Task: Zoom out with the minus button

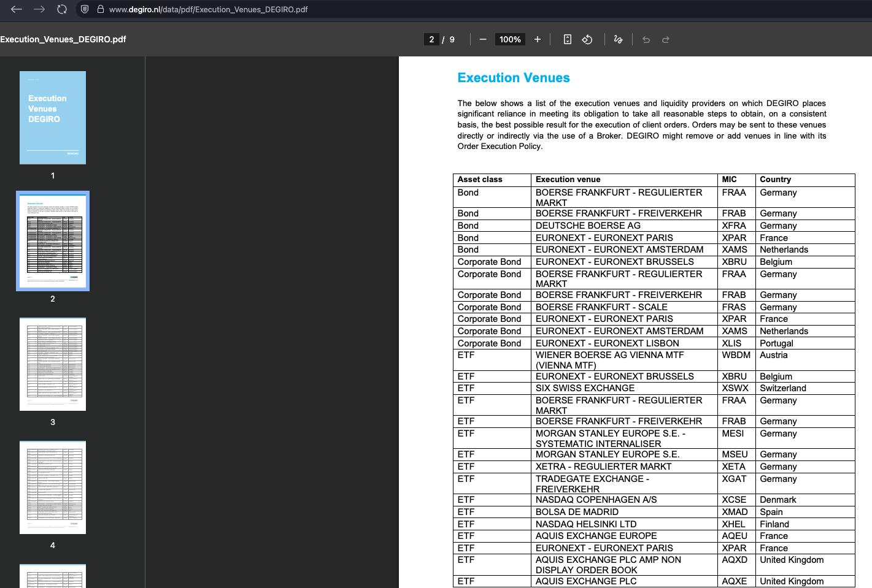Action: pyautogui.click(x=483, y=39)
